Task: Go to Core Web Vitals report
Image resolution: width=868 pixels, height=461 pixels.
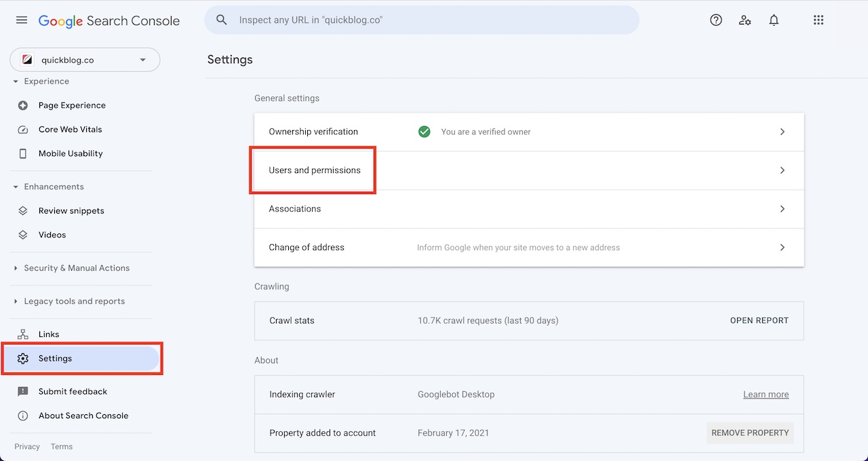Action: click(x=71, y=129)
